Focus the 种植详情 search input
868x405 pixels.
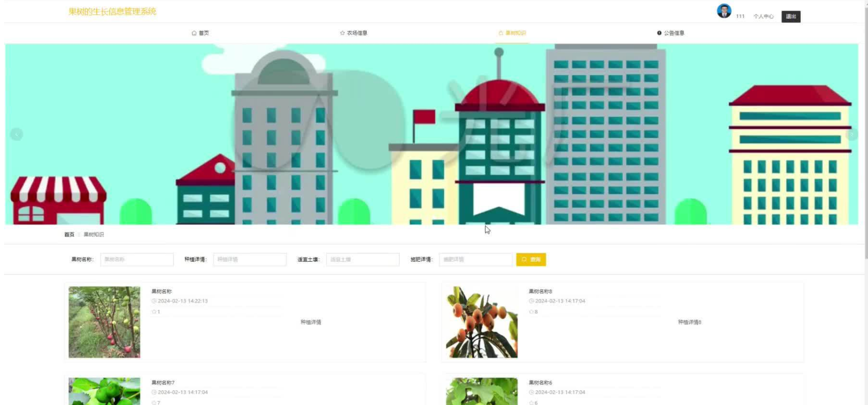pos(250,260)
